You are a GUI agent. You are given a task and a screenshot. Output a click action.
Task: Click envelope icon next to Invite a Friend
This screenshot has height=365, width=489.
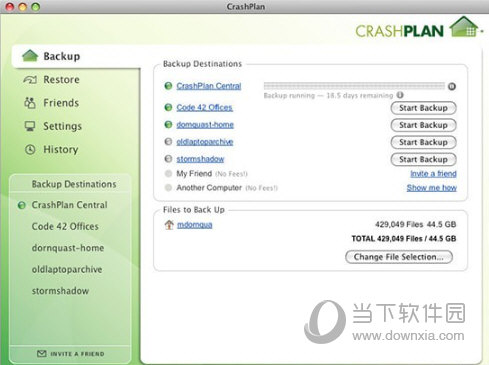pos(42,354)
